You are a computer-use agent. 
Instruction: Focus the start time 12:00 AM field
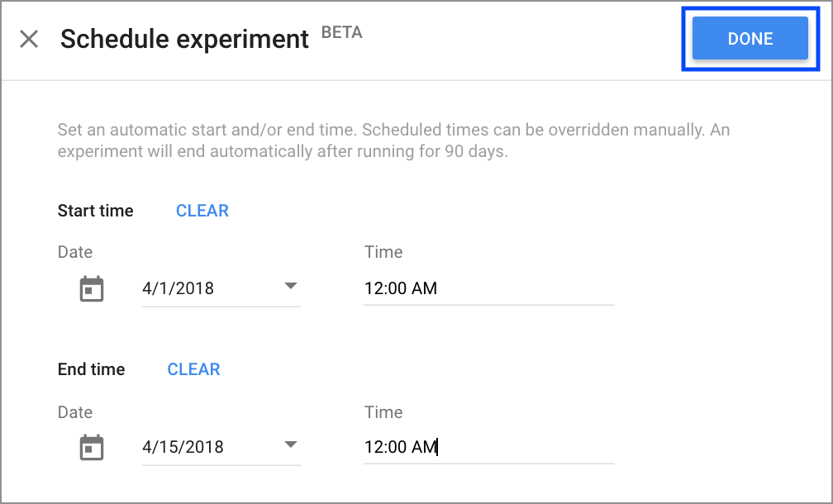click(x=488, y=288)
